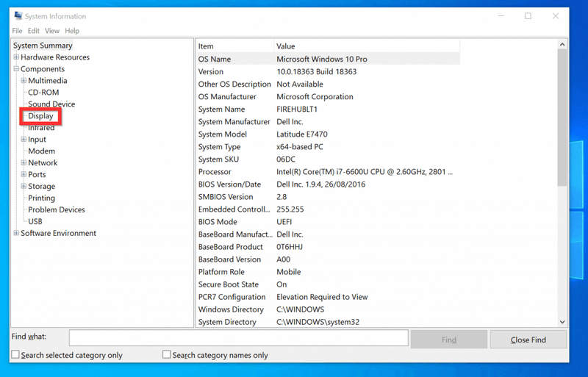Click the Item column header
The image size is (588, 377).
click(235, 46)
